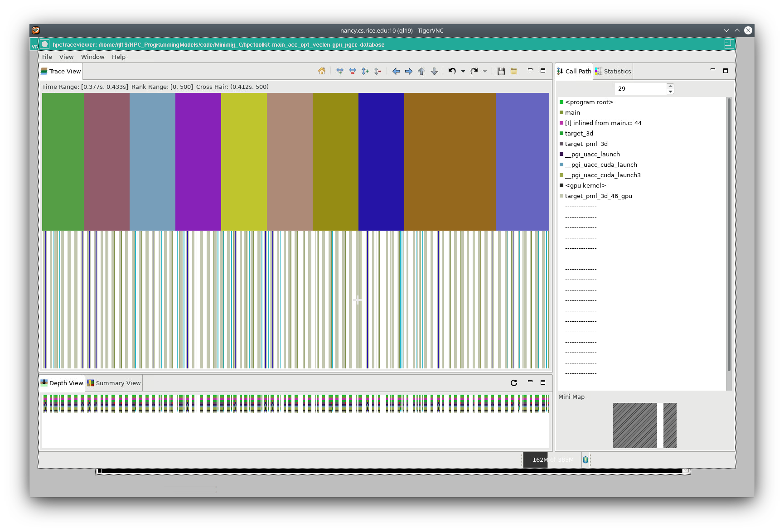Pan the trace view right

point(409,71)
